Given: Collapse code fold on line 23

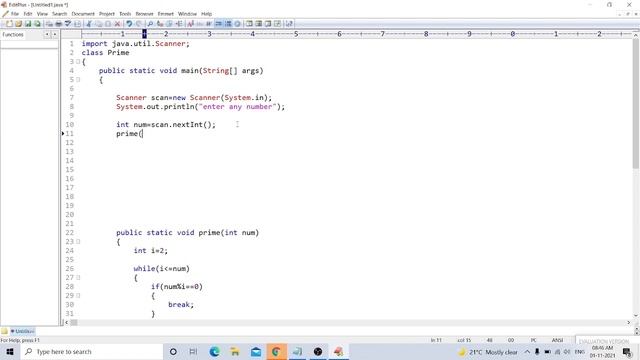Looking at the screenshot, I should coord(78,242).
